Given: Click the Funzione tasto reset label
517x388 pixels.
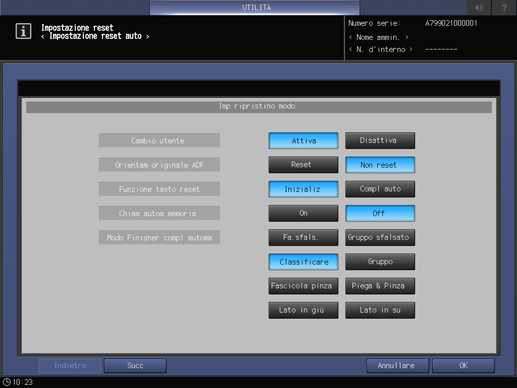Looking at the screenshot, I should click(x=159, y=189).
